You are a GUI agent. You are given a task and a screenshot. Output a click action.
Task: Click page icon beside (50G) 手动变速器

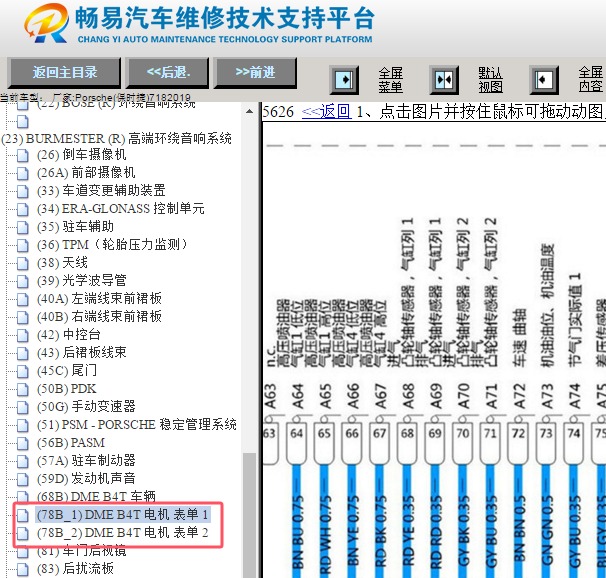(23, 407)
